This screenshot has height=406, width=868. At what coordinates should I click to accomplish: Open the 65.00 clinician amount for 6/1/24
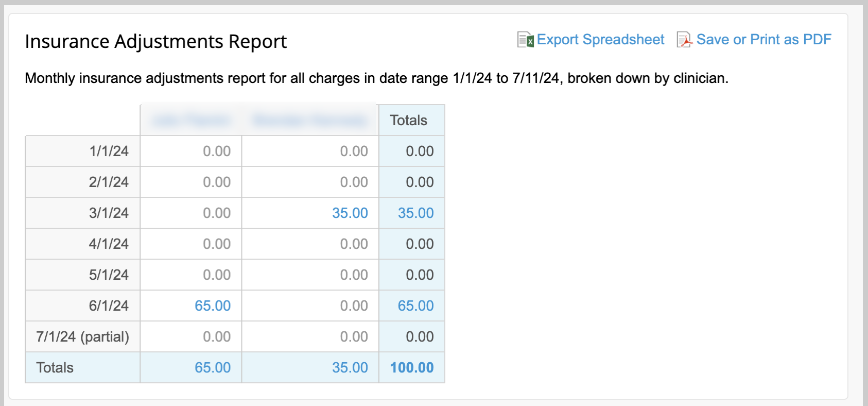(x=212, y=306)
